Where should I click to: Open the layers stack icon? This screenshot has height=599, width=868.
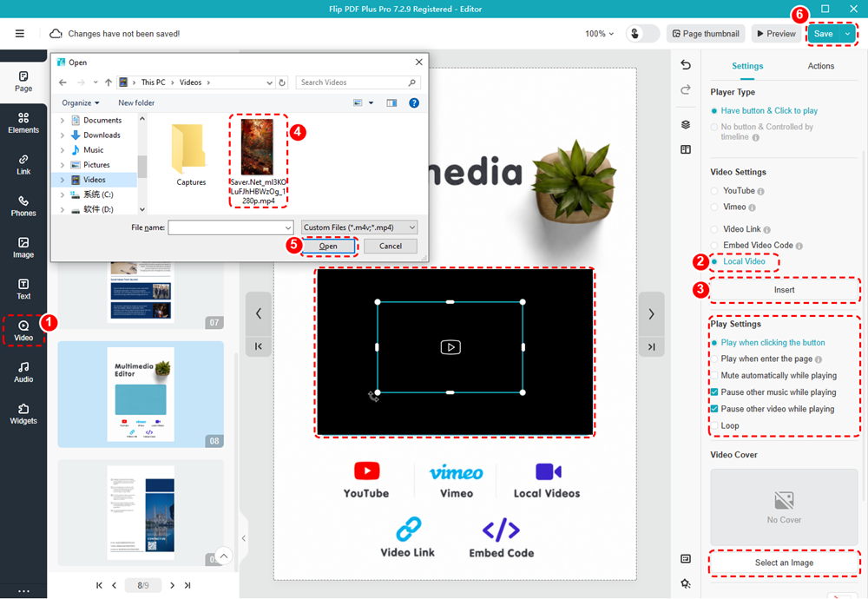pos(686,124)
